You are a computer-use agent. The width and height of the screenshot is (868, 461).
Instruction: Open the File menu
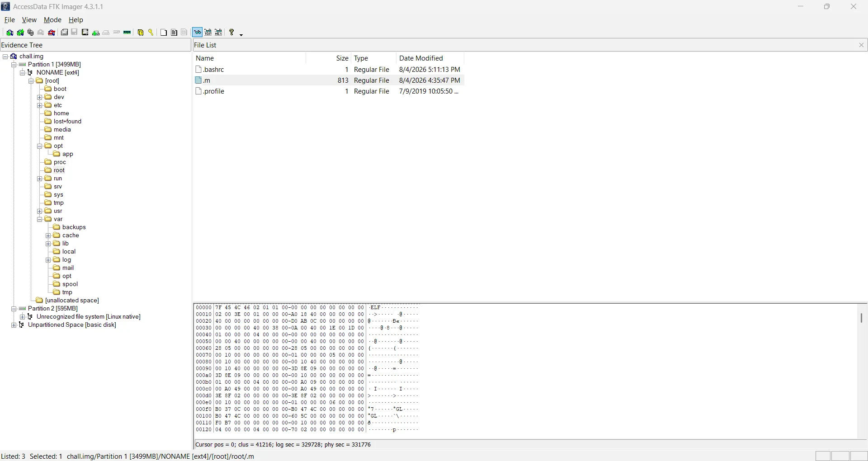coord(9,20)
